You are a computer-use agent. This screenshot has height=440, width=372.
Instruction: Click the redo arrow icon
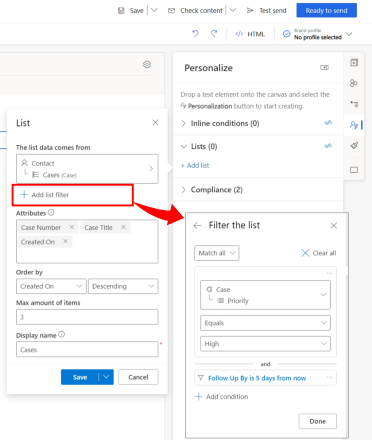[x=214, y=33]
